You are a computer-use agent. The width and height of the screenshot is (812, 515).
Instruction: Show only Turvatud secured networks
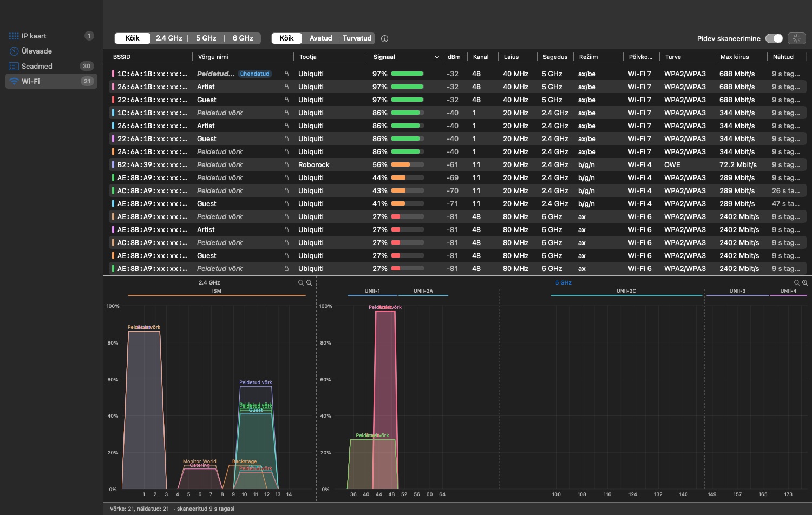(x=357, y=38)
